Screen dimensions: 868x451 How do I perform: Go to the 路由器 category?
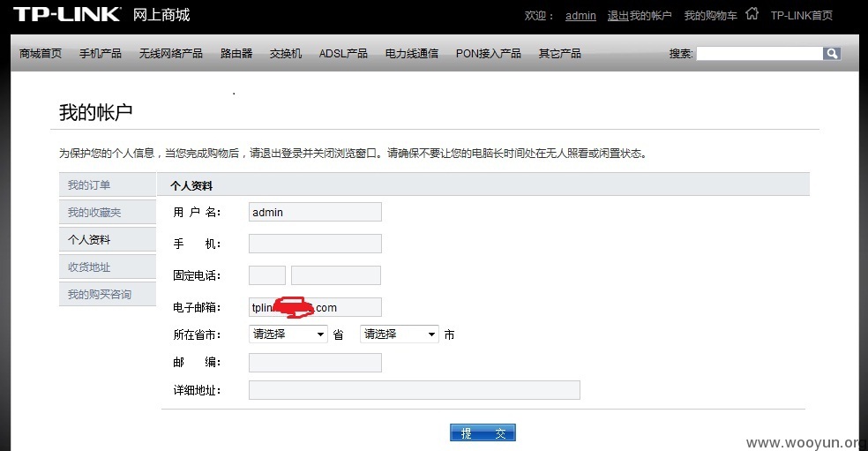[236, 53]
